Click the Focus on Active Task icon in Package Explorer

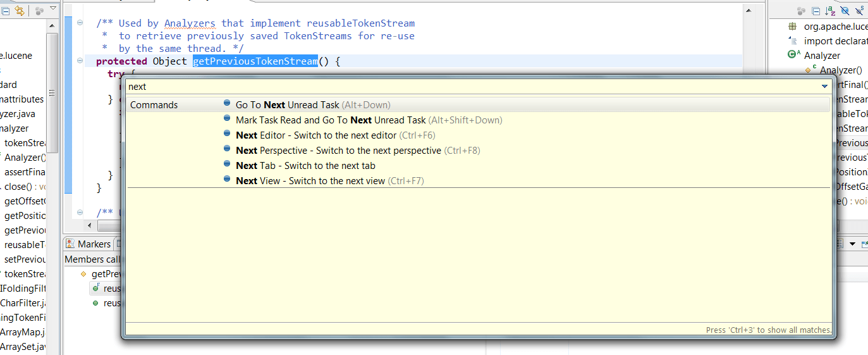[x=39, y=11]
